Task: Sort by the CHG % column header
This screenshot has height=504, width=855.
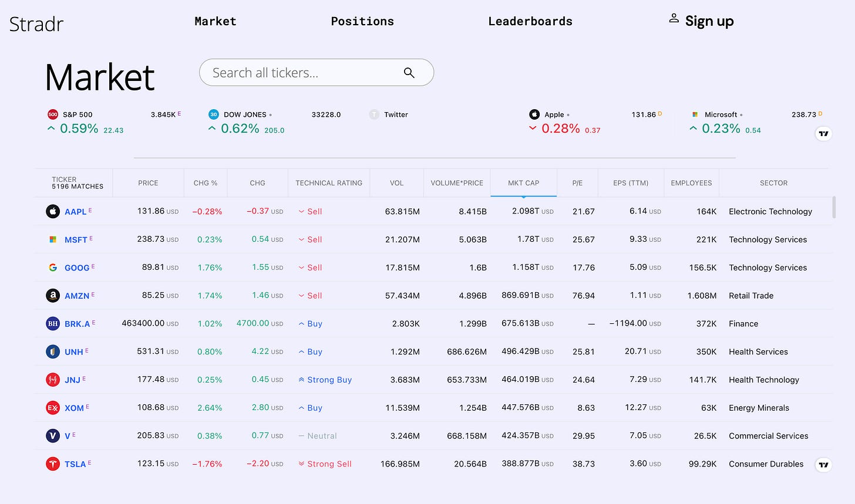Action: (206, 183)
